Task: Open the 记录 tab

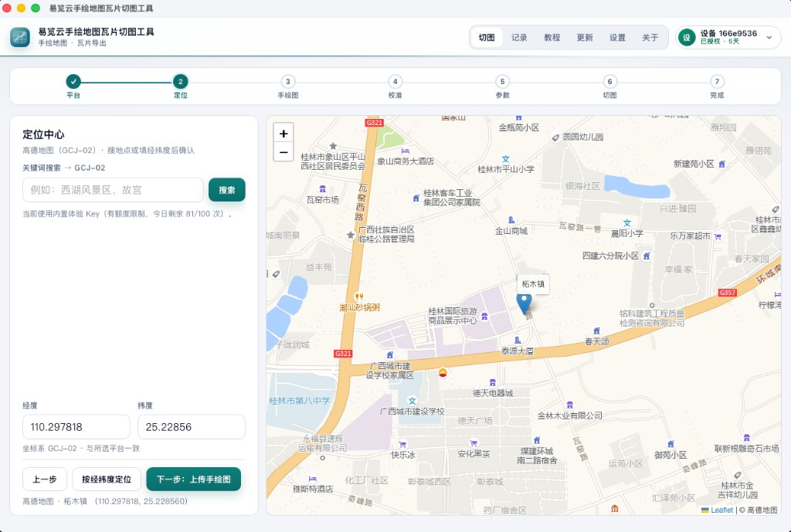Action: (x=519, y=37)
